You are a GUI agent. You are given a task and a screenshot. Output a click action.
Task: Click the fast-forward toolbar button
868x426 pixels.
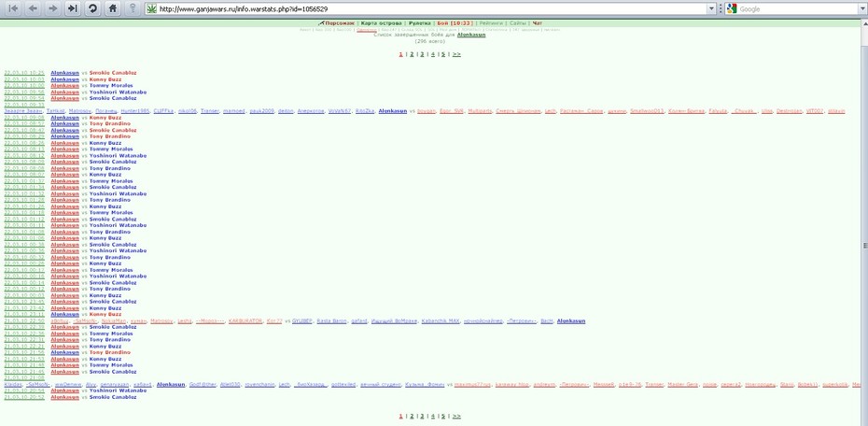tap(72, 8)
